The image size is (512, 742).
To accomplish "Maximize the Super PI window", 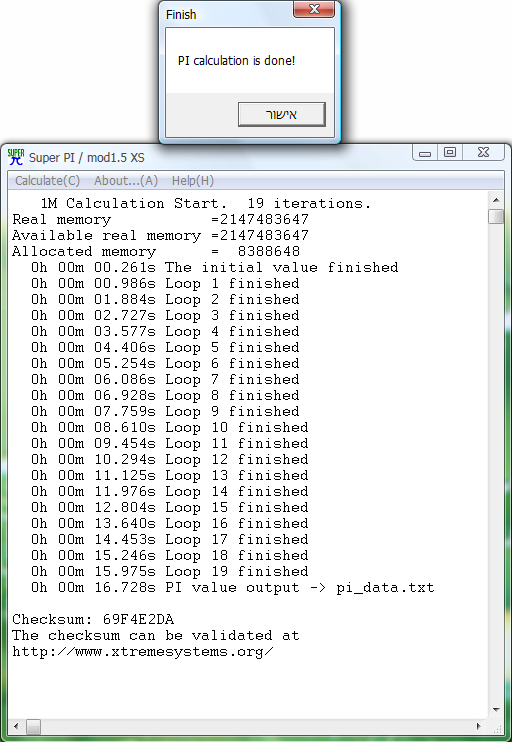I will 450,153.
